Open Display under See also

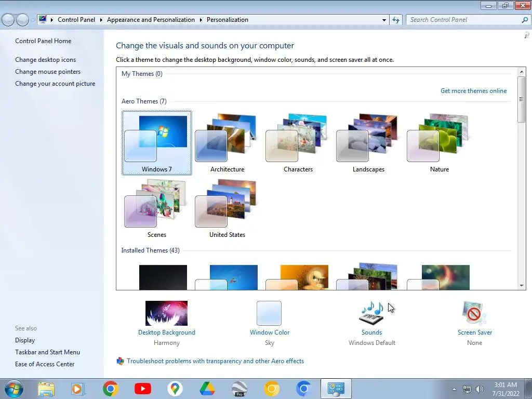pos(25,340)
